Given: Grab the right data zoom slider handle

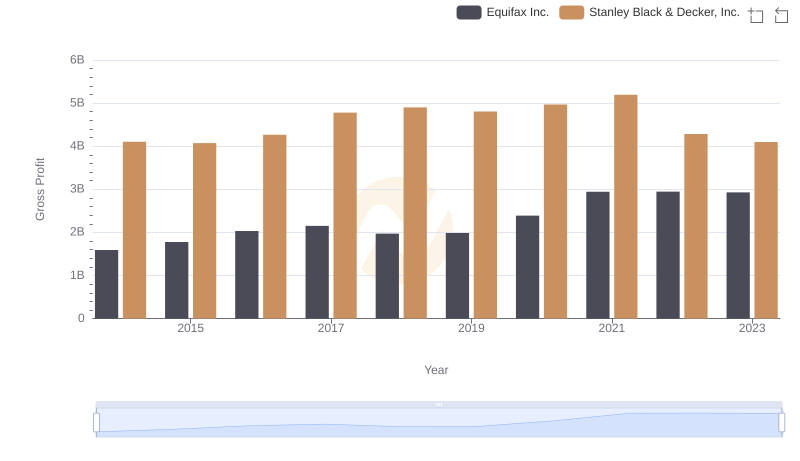Looking at the screenshot, I should 781,422.
